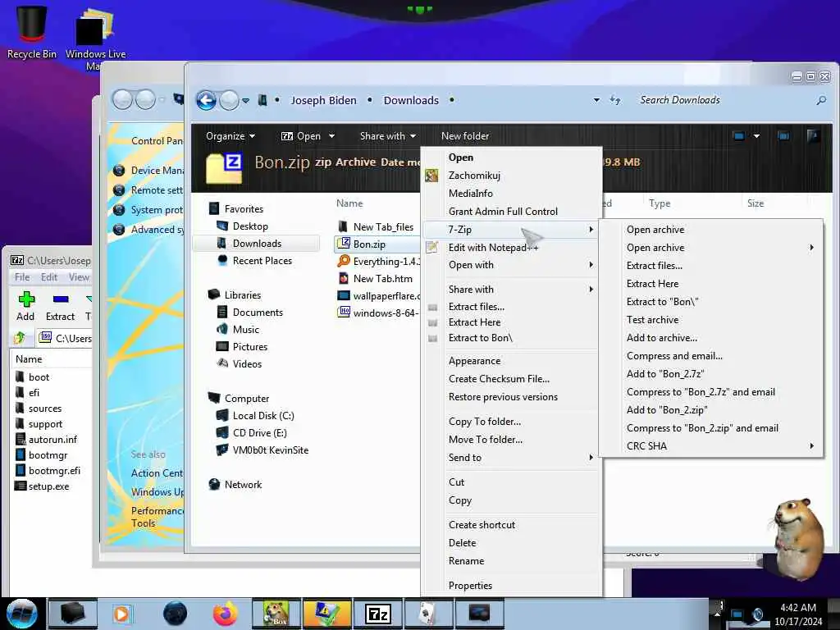Open the File menu in 7-Zip window

[x=22, y=277]
